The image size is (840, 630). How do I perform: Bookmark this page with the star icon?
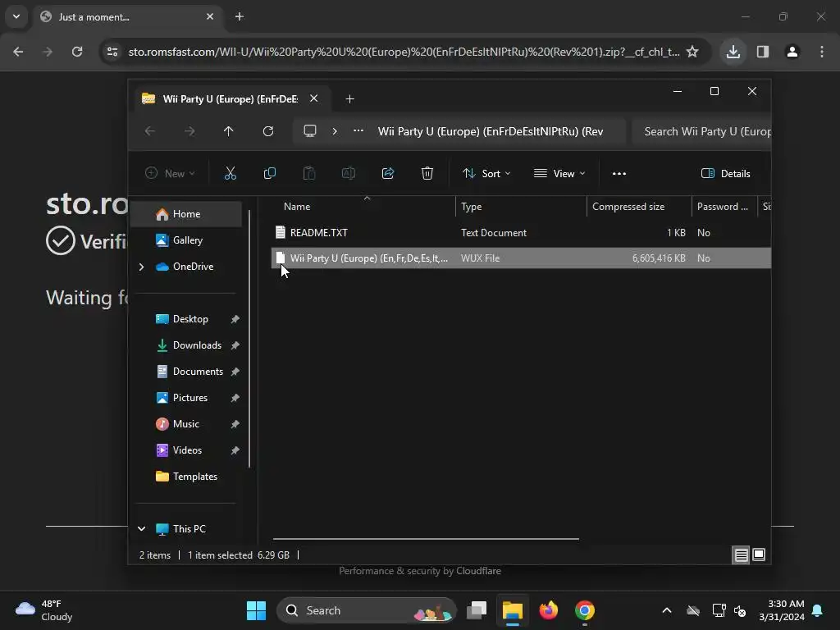click(x=692, y=52)
